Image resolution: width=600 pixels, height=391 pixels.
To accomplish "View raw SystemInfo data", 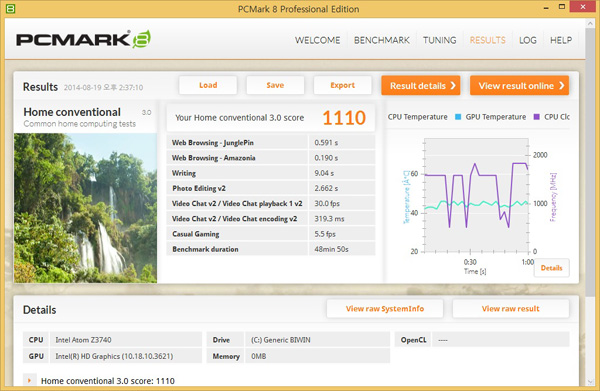I will [385, 309].
